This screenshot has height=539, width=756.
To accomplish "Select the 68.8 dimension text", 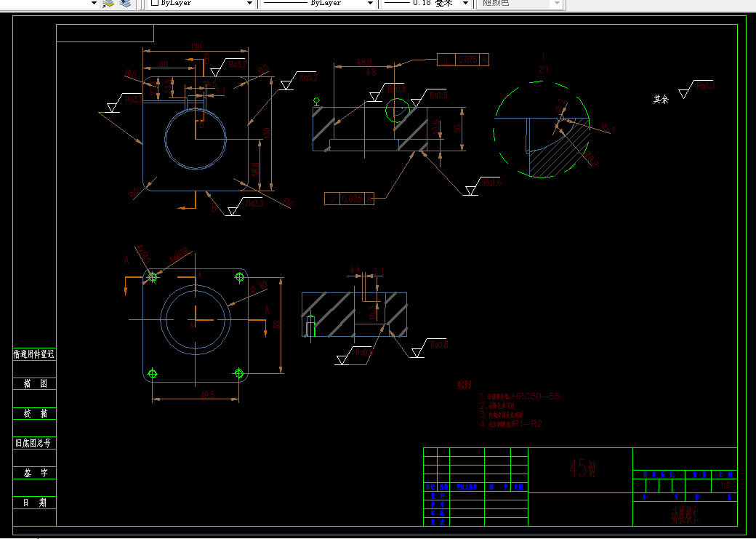I will (x=364, y=63).
